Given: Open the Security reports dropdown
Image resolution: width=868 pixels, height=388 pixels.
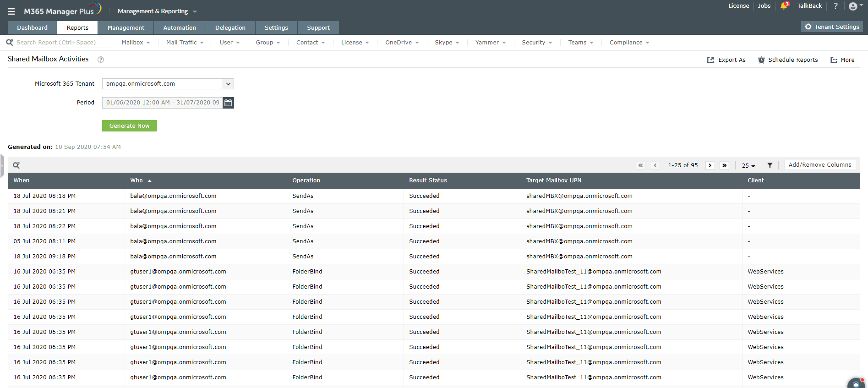Looking at the screenshot, I should (537, 43).
